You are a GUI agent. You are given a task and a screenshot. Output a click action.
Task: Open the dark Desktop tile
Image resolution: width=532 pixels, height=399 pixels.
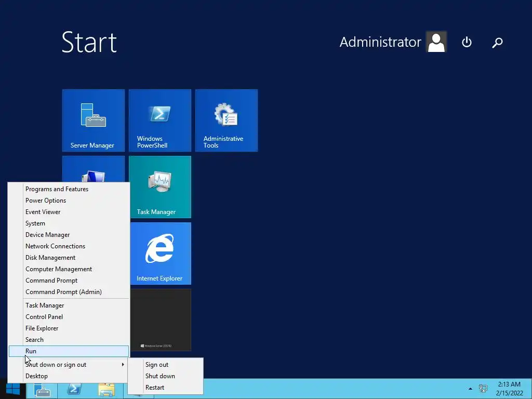161,320
